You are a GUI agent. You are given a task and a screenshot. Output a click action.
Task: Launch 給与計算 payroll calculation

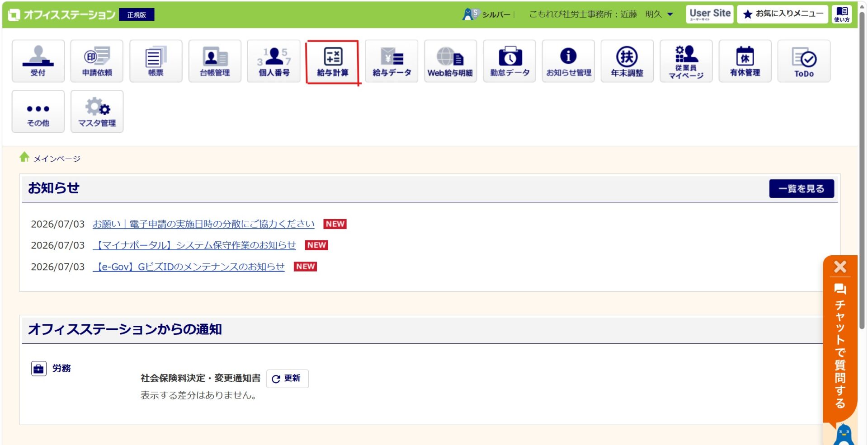(x=333, y=61)
